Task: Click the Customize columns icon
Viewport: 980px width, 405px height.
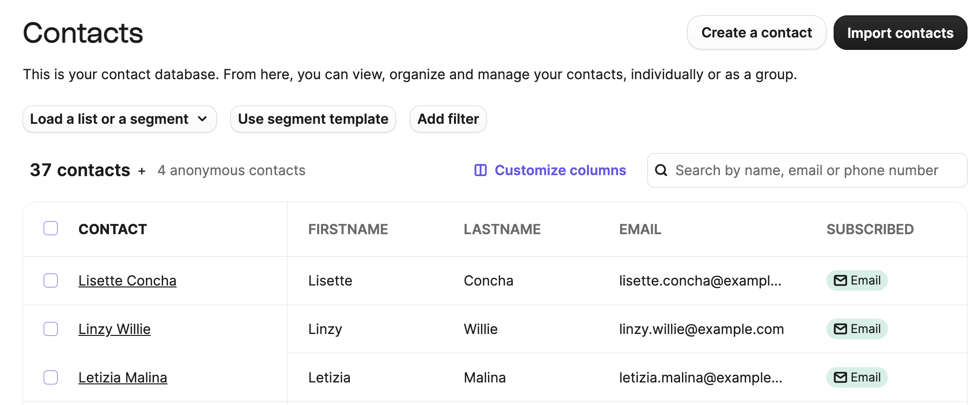Action: [x=480, y=170]
